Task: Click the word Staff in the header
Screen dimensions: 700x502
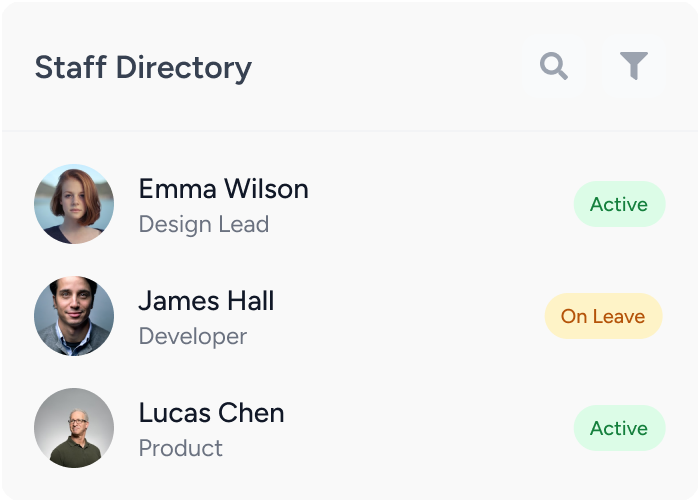Action: click(69, 68)
